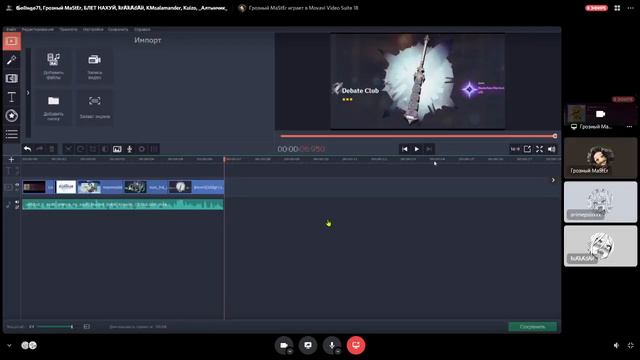Open the More tools list tab
Image resolution: width=640 pixels, height=360 pixels.
coord(11,133)
